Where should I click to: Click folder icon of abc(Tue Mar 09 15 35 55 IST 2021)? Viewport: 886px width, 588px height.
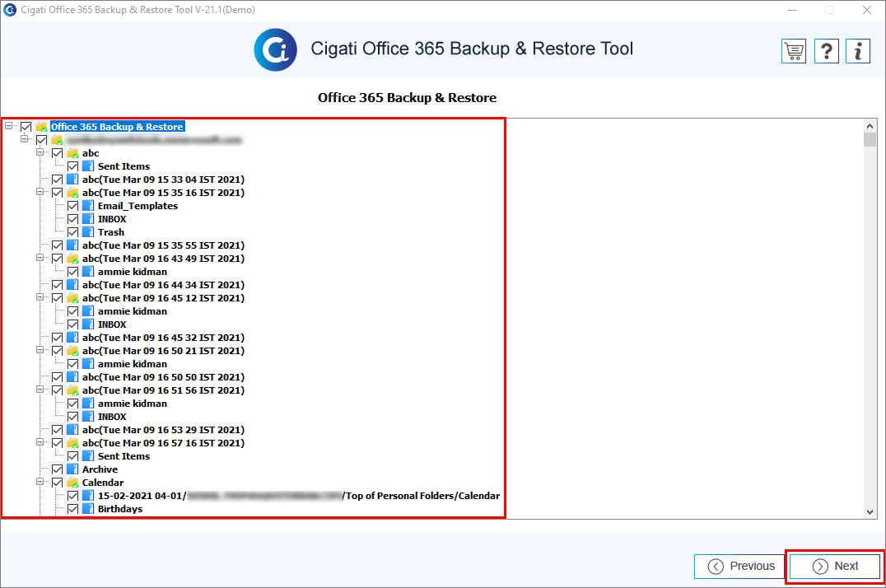72,245
